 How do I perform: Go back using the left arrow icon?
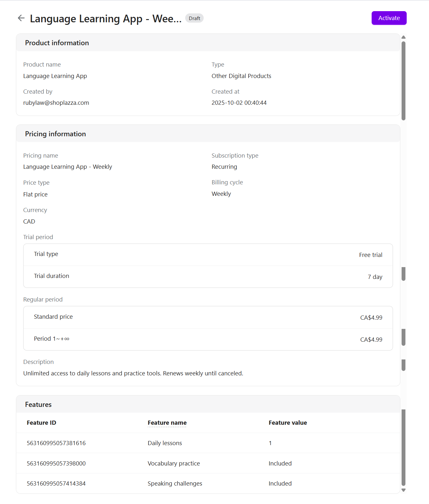click(x=21, y=18)
